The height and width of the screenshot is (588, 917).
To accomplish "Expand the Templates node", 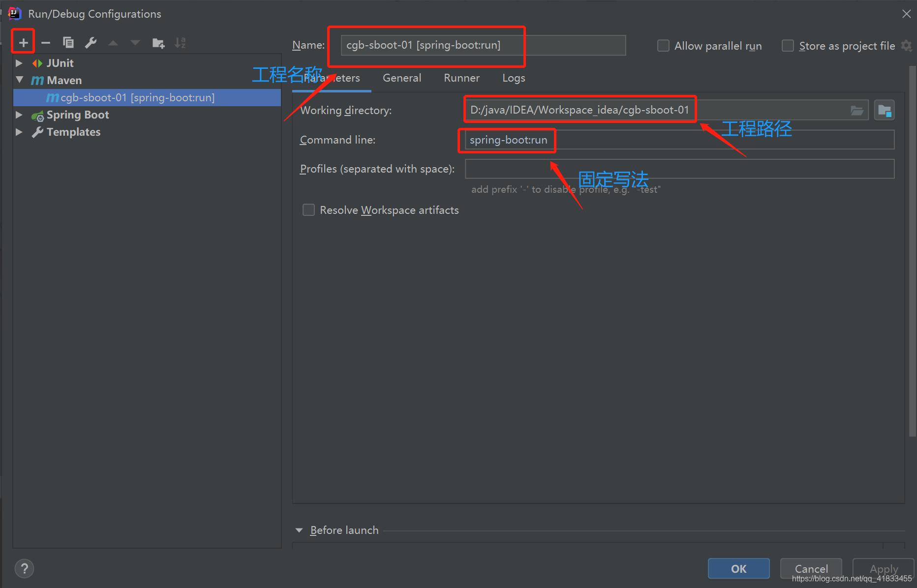I will [19, 132].
